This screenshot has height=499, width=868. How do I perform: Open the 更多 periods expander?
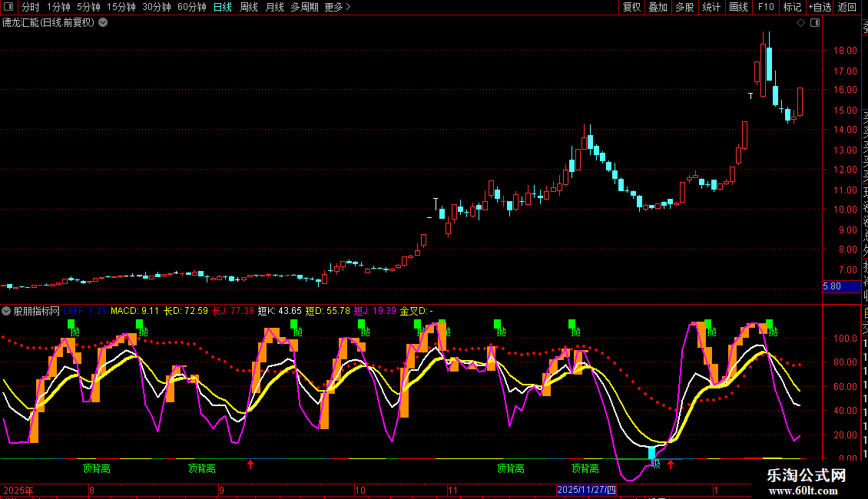tap(337, 7)
